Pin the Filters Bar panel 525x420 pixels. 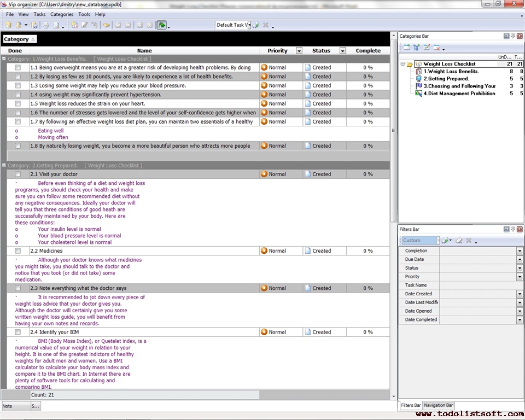(513, 229)
